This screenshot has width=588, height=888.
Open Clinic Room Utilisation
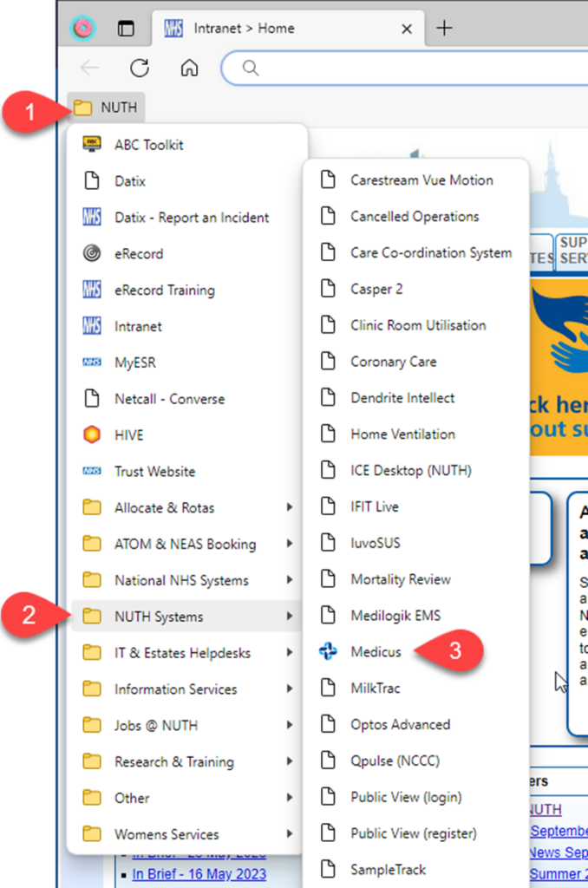pyautogui.click(x=415, y=325)
